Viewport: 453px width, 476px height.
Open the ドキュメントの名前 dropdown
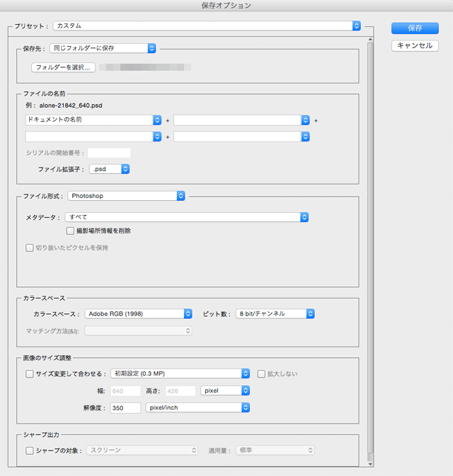[93, 120]
